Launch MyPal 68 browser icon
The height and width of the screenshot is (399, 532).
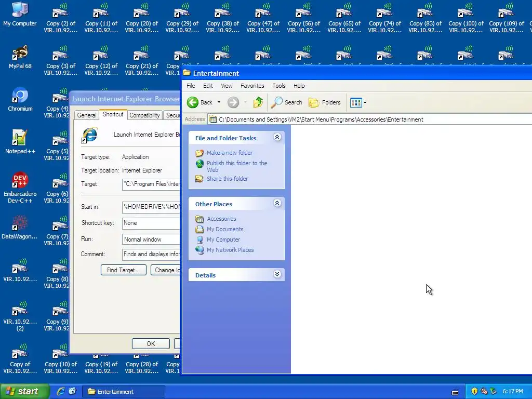(20, 57)
